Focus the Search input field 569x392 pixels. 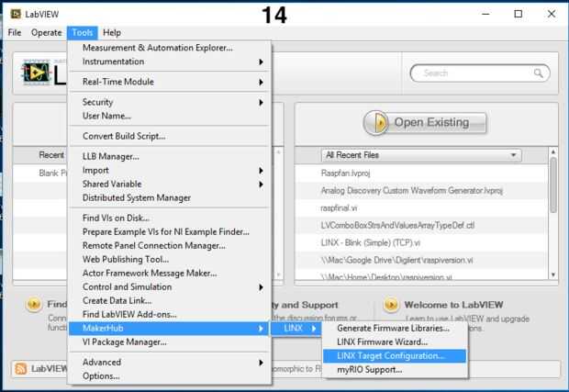(480, 73)
